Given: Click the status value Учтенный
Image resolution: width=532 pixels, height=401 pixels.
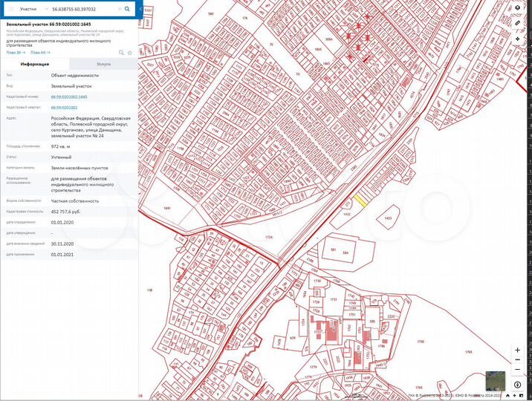Looking at the screenshot, I should (x=61, y=157).
